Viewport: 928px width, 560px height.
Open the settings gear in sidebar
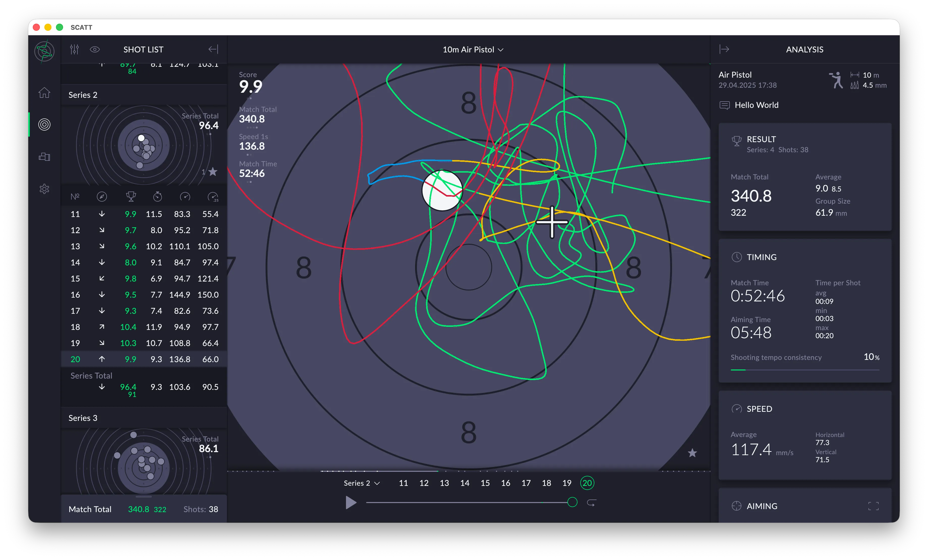click(44, 189)
